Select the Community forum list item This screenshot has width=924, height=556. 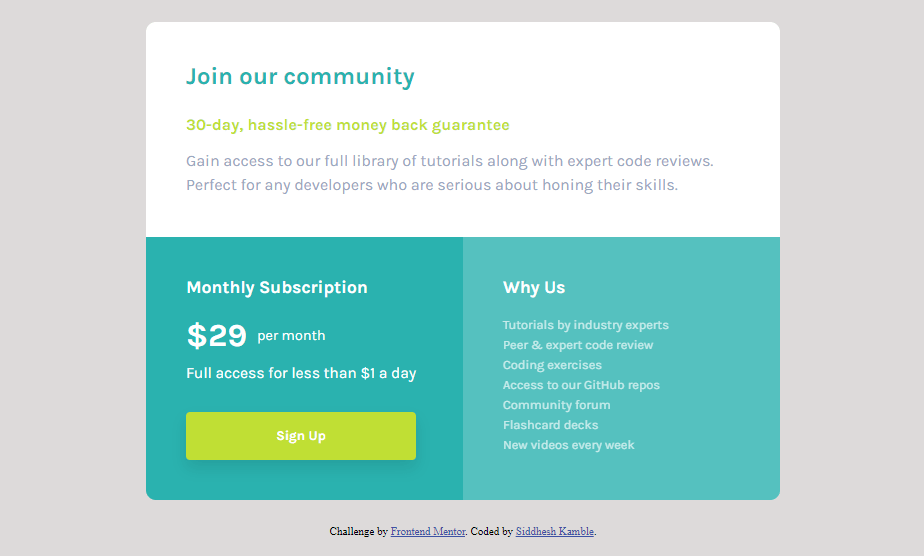(556, 405)
